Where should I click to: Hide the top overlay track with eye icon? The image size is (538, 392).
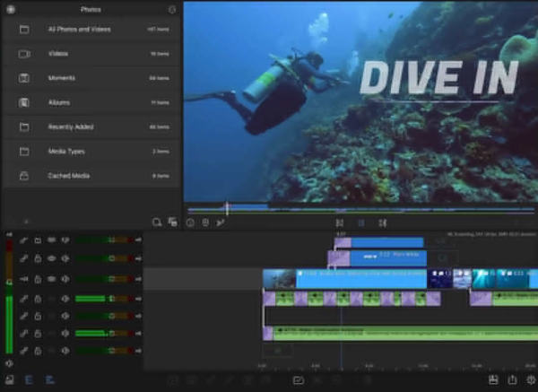coord(51,240)
